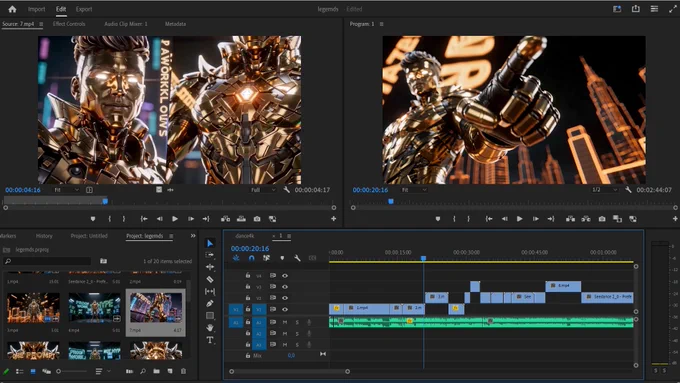Select the Pen tool
Image resolution: width=680 pixels, height=383 pixels.
(x=210, y=304)
